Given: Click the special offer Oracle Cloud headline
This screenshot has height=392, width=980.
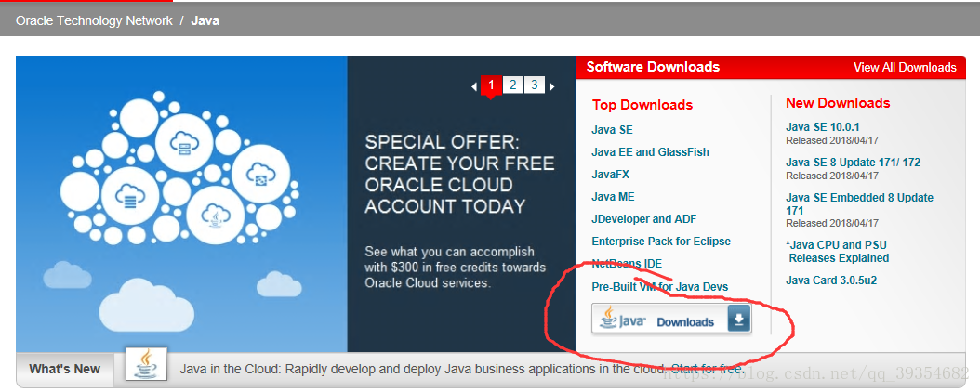Looking at the screenshot, I should [x=459, y=174].
